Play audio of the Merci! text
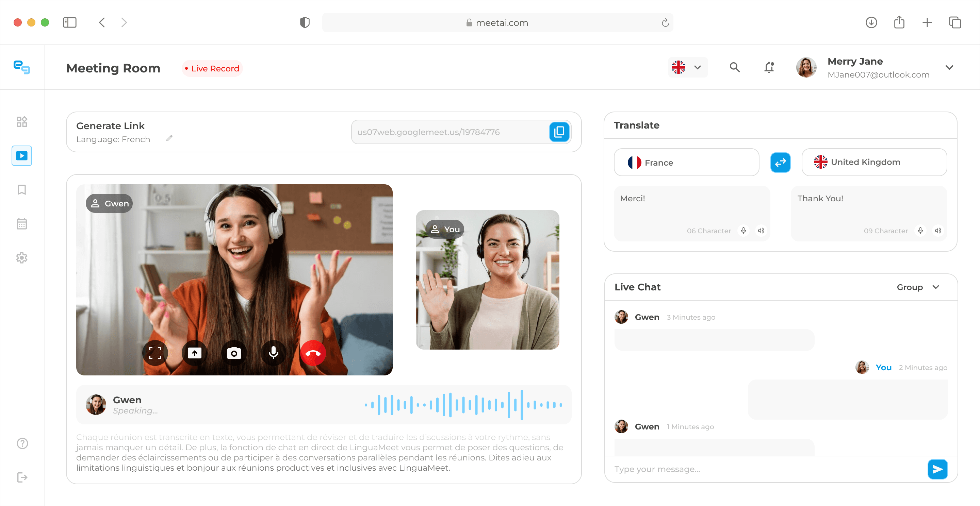Screen dimensions: 980x506 coord(761,231)
